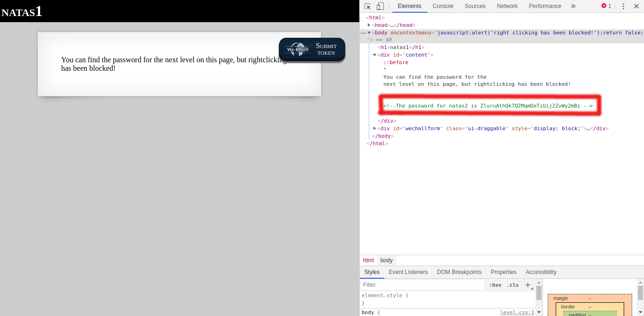Select the ::before pseudo-element node
Viewport: 644px width, 316px height.
396,62
